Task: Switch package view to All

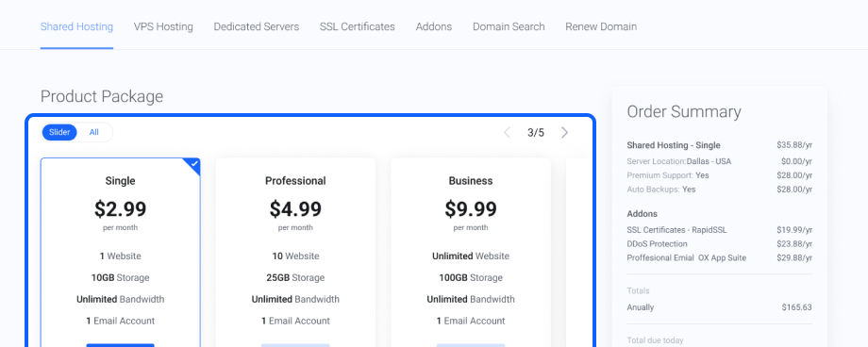Action: [94, 132]
